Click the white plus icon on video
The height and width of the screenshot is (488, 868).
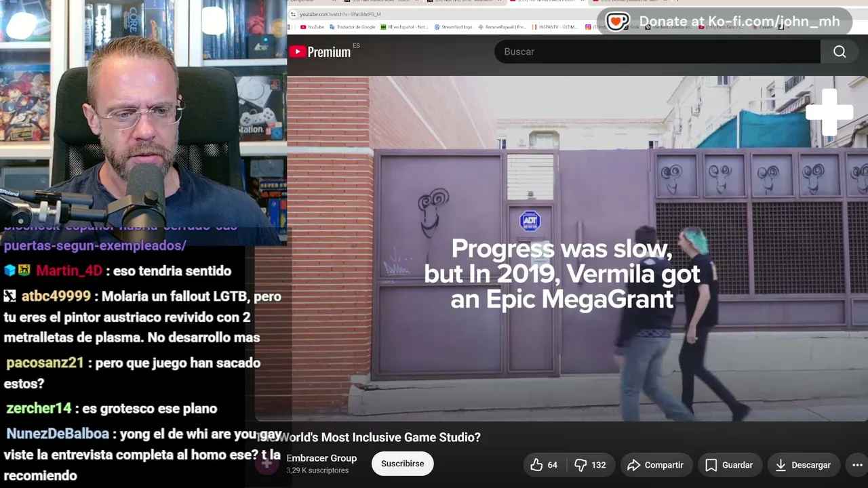829,113
